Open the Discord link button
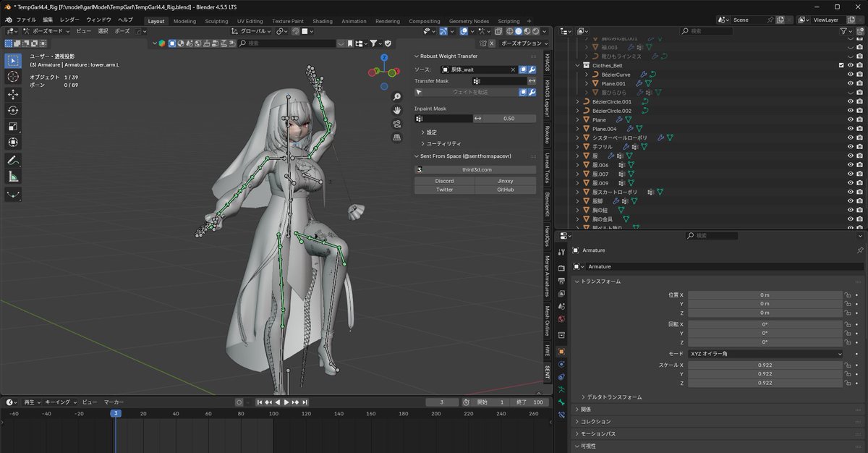Viewport: 868px width, 453px height. [444, 181]
